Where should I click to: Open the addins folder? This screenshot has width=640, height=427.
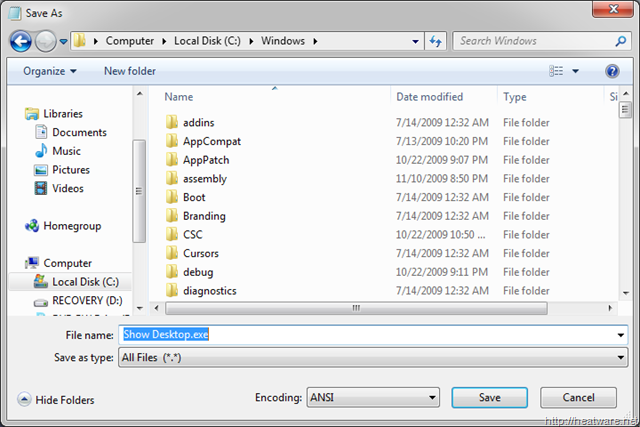click(x=198, y=122)
